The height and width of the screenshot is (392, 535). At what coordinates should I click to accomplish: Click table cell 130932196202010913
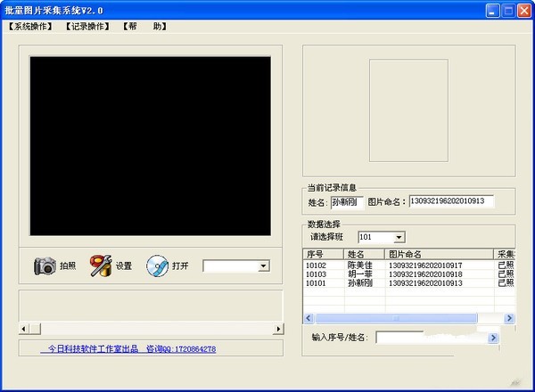pyautogui.click(x=425, y=283)
